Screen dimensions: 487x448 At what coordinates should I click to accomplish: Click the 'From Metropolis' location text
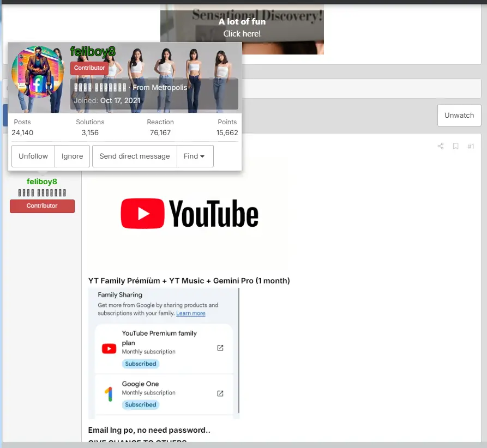(160, 88)
